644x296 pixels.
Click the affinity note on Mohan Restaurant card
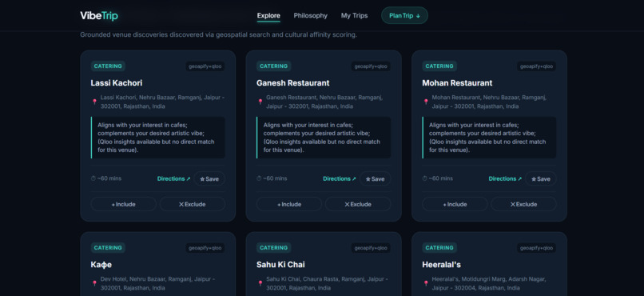pyautogui.click(x=489, y=138)
